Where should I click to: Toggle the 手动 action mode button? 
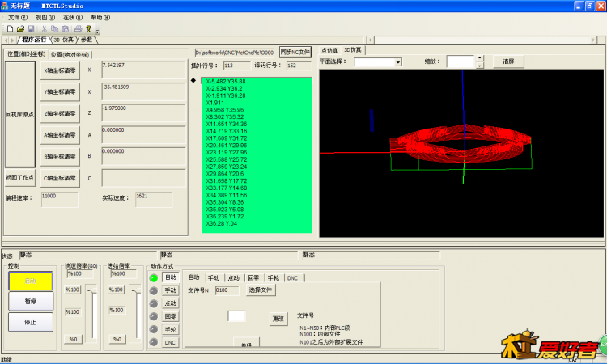pos(170,290)
